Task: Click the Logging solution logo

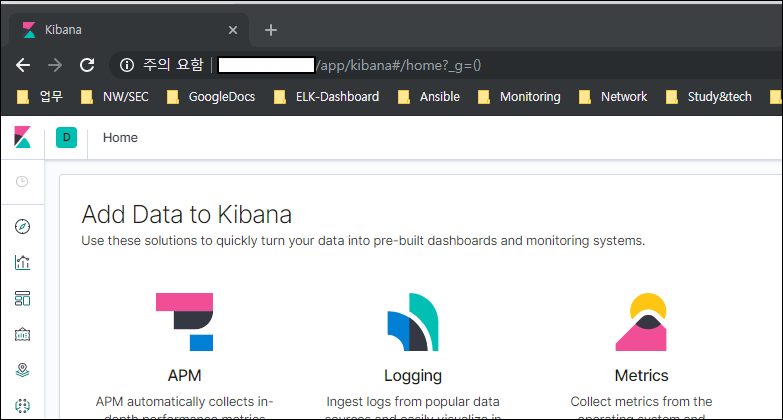Action: (x=413, y=322)
